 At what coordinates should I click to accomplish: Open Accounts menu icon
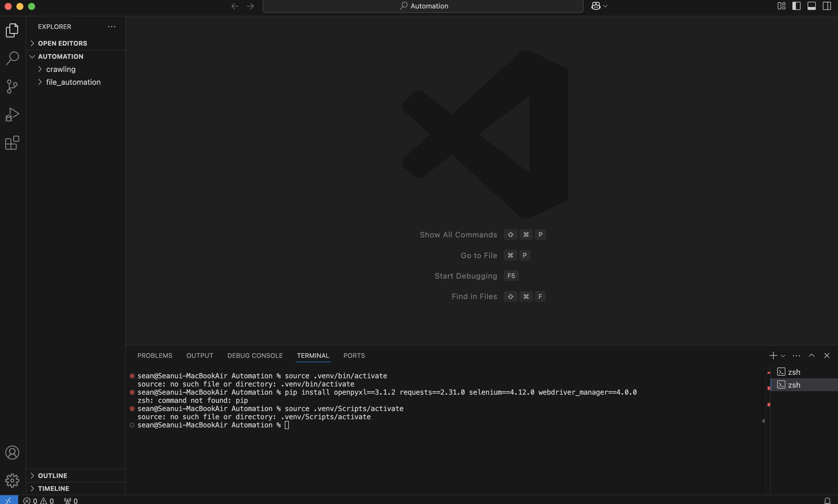tap(12, 452)
